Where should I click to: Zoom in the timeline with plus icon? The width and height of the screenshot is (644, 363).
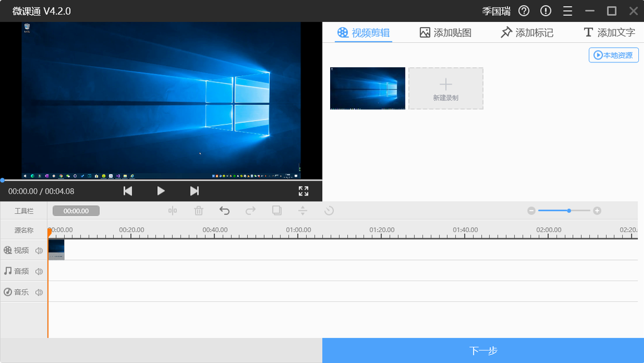tap(597, 211)
